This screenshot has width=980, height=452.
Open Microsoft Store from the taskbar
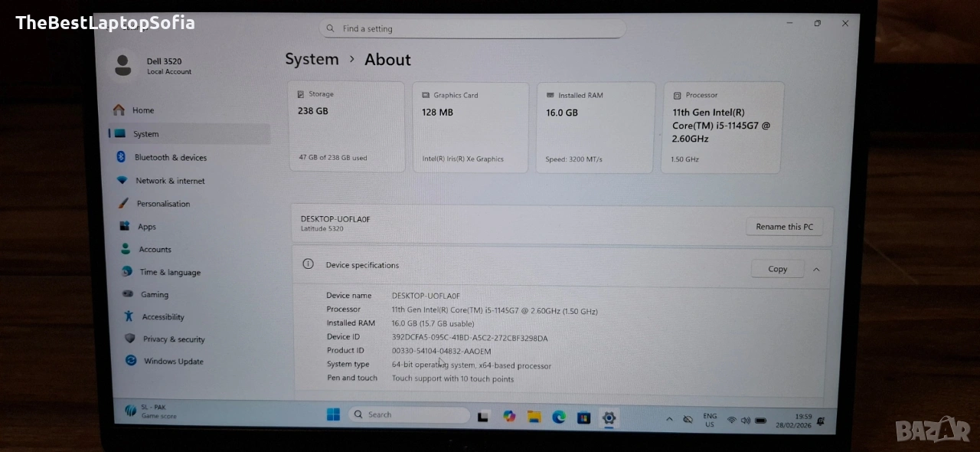[583, 418]
